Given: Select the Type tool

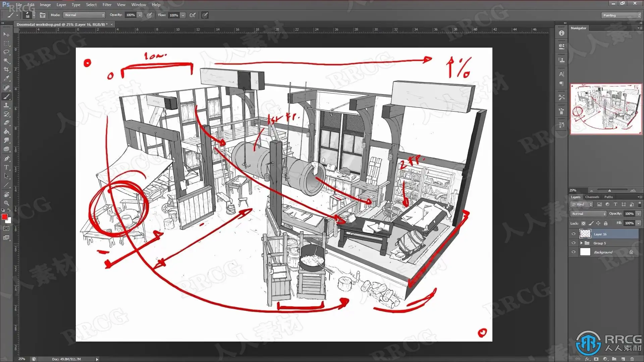Looking at the screenshot, I should pos(6,167).
